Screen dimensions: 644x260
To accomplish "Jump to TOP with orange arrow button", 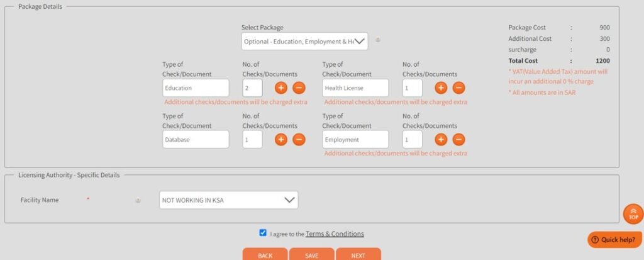I will (633, 214).
